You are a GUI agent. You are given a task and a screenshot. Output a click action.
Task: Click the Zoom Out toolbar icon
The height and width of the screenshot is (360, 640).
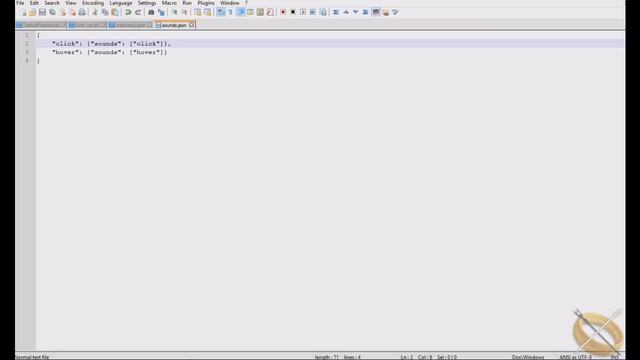(184, 12)
